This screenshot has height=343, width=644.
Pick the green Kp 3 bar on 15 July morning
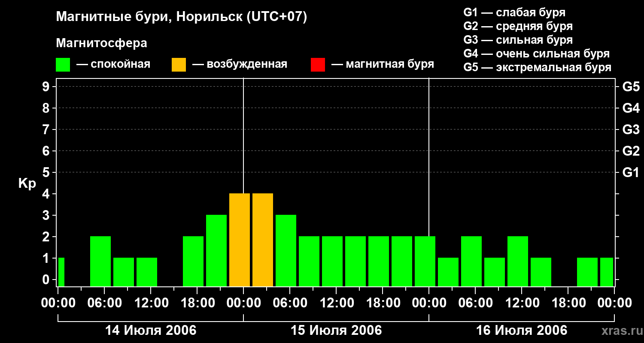(x=286, y=251)
